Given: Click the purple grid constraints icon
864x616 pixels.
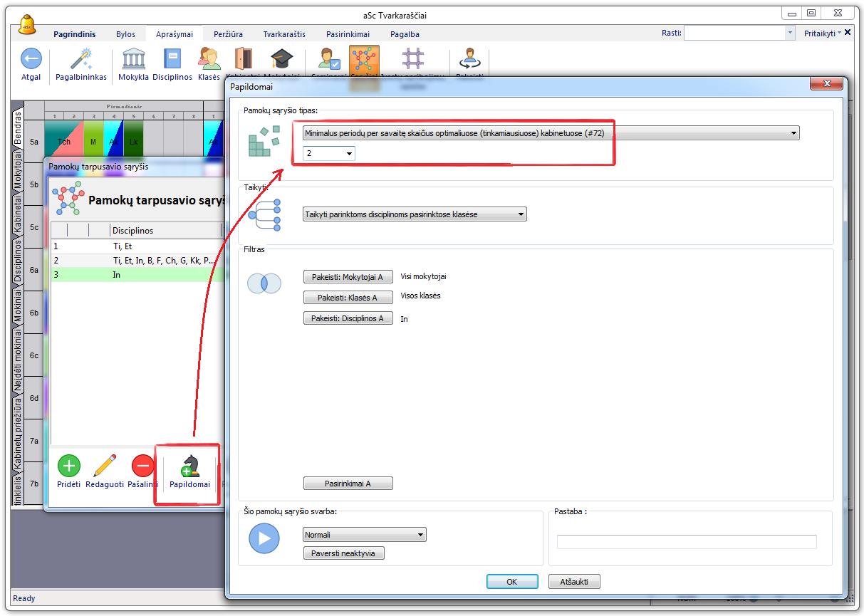Looking at the screenshot, I should coord(412,59).
